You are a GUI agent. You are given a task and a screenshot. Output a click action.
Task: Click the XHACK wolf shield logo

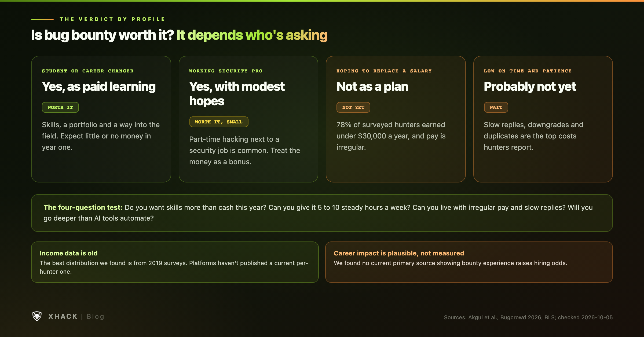click(x=37, y=316)
